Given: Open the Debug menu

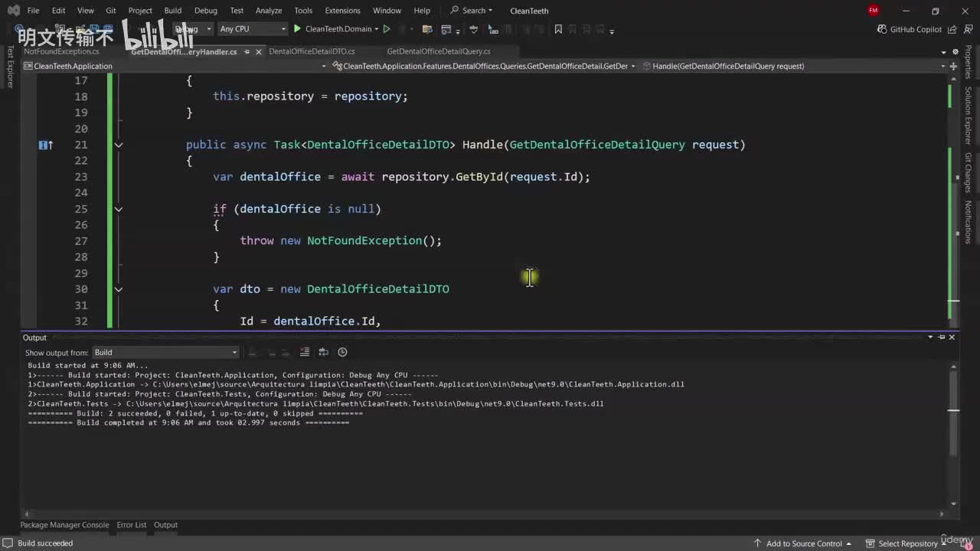Looking at the screenshot, I should tap(206, 11).
